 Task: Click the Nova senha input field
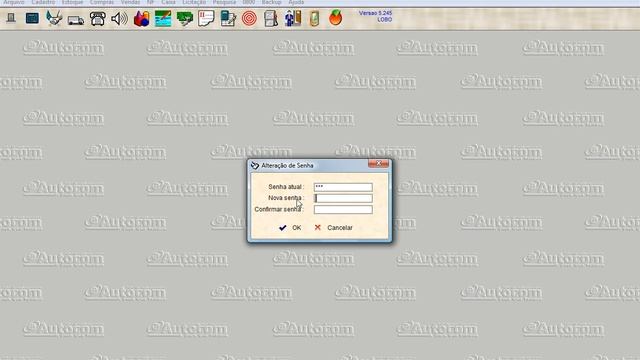click(343, 198)
